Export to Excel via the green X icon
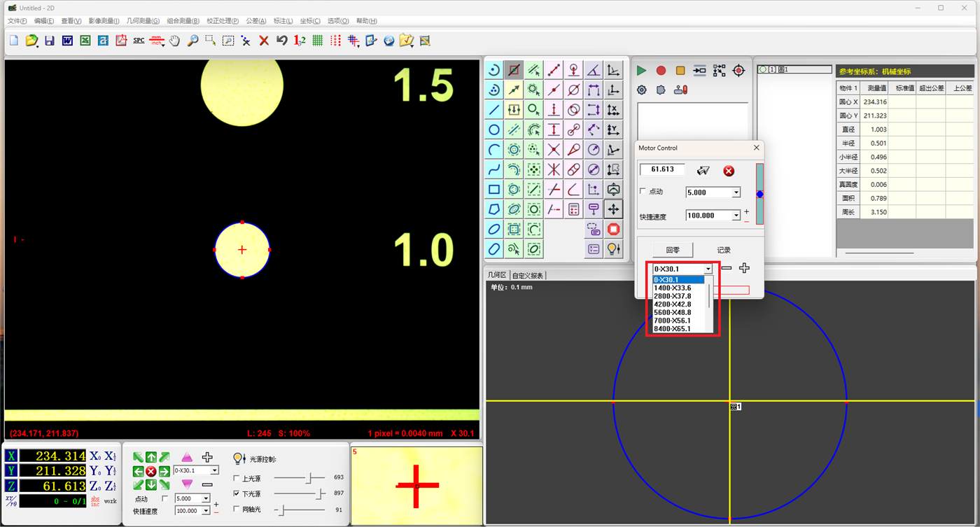Image resolution: width=980 pixels, height=527 pixels. point(85,41)
